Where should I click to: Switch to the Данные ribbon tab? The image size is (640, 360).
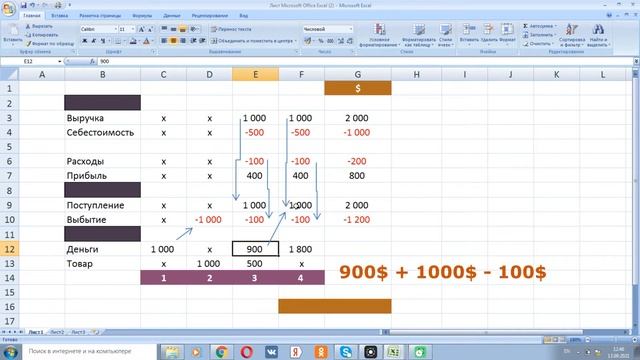(x=172, y=16)
